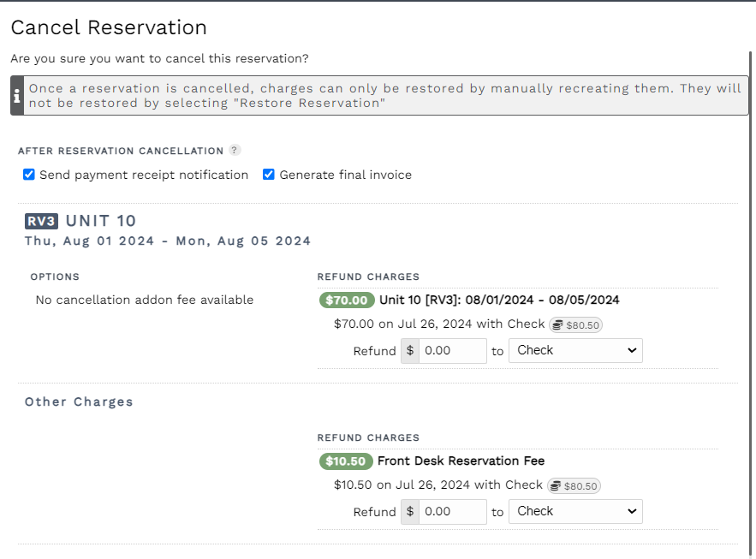756x559 pixels.
Task: Click the green $70.00 charge badge
Action: [345, 300]
